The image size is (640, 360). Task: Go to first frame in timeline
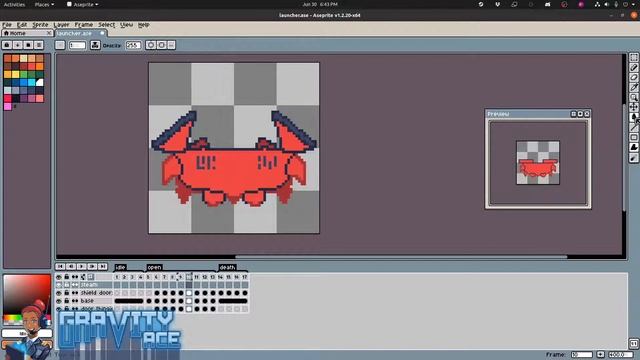(60, 267)
